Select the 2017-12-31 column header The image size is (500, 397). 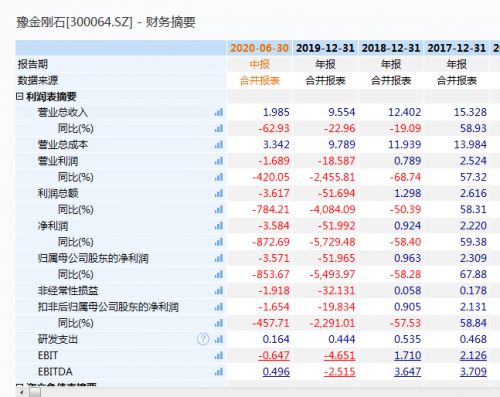(x=456, y=48)
